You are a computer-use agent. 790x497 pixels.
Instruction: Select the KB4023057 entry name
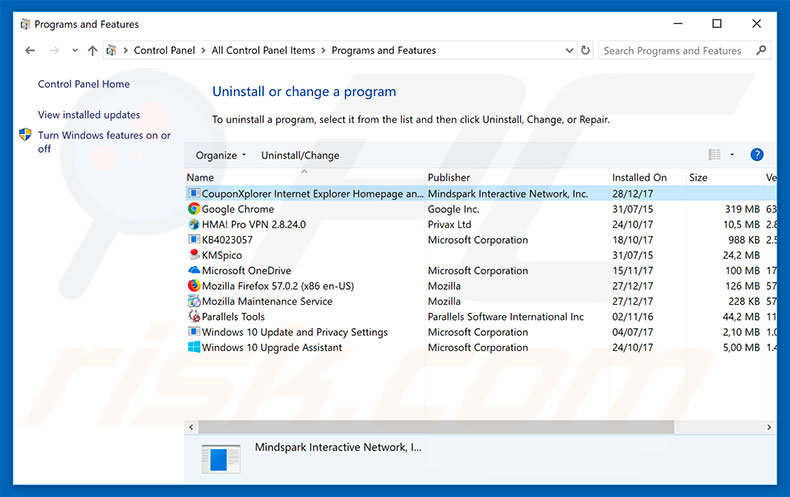point(227,240)
